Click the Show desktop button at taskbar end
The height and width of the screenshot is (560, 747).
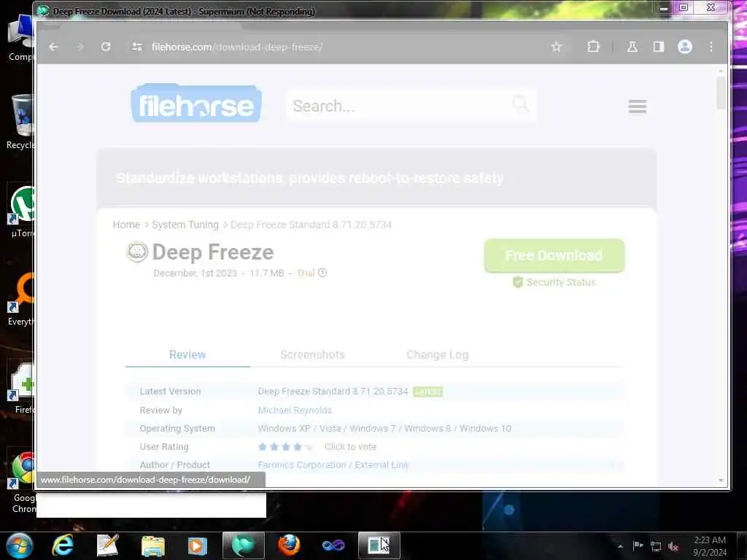click(x=742, y=545)
